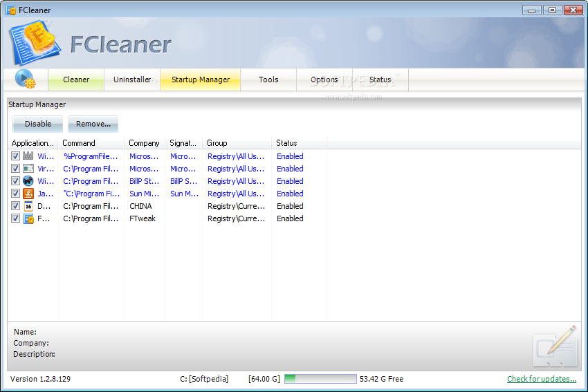This screenshot has height=392, width=588.
Task: Select the BillP S... signature cell
Action: pos(184,181)
